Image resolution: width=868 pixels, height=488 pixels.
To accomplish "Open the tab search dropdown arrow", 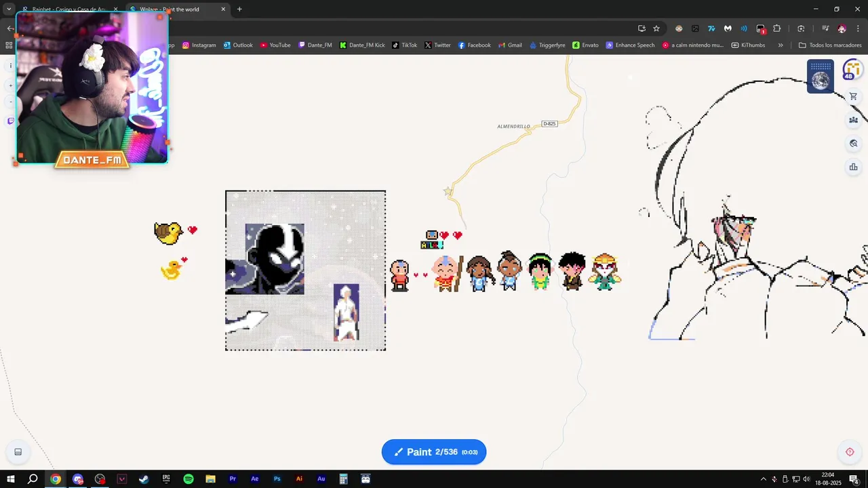I will point(9,9).
